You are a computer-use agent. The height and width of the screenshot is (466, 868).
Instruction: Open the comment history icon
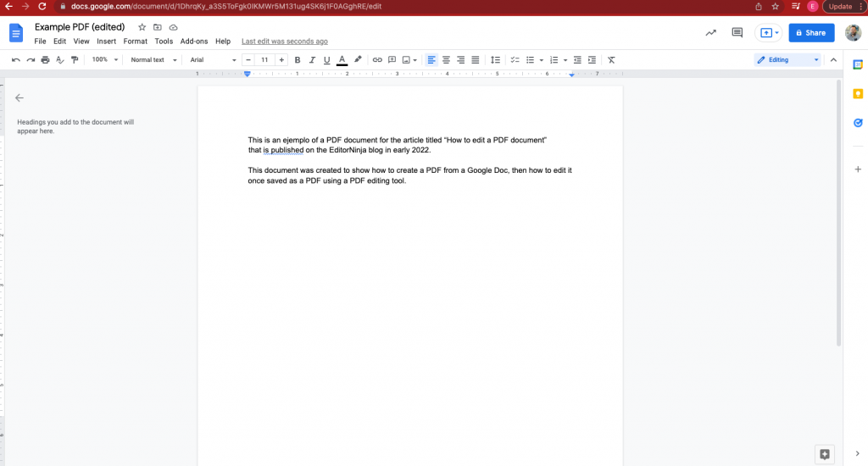[x=737, y=33]
